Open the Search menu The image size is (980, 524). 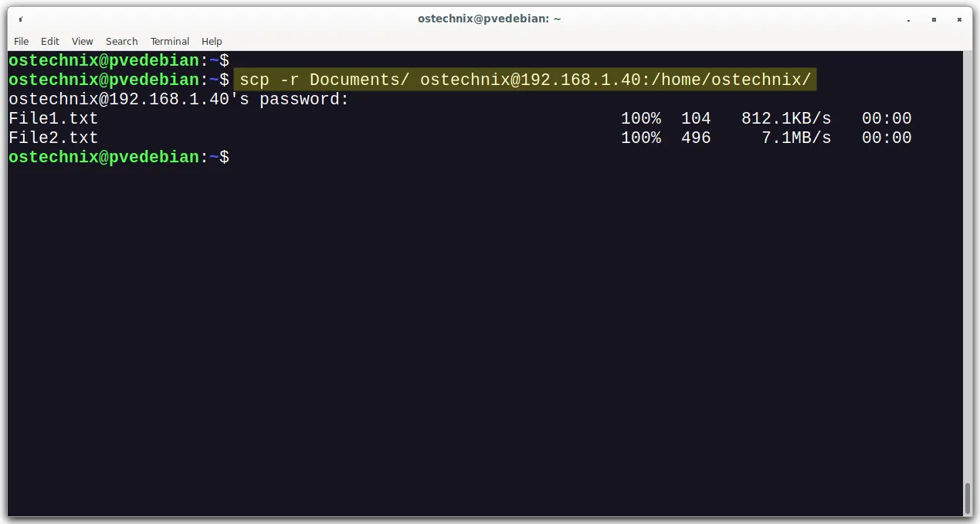click(x=122, y=41)
